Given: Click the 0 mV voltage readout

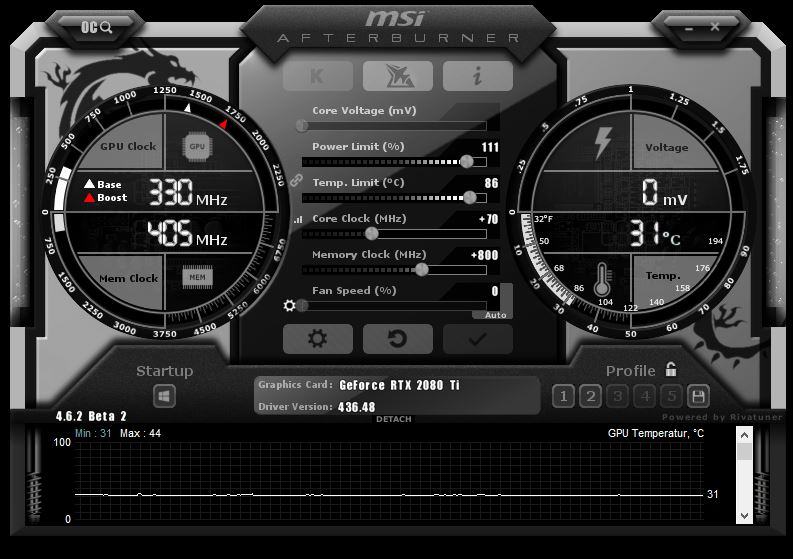Looking at the screenshot, I should (x=665, y=193).
